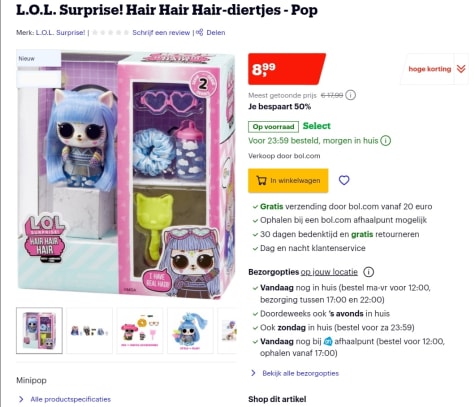
Task: Open Schrijf een review link
Action: pos(161,33)
